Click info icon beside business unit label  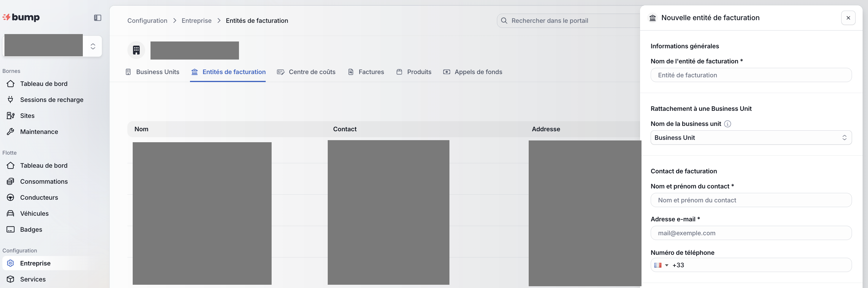728,124
